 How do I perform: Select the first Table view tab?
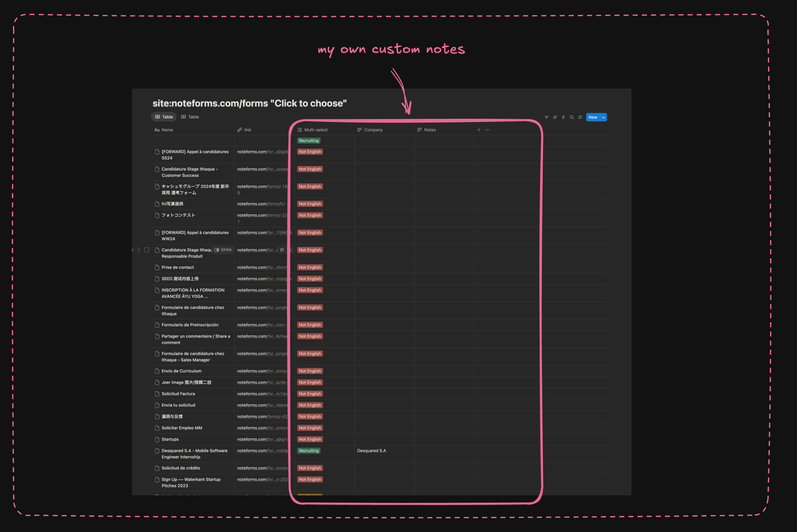(164, 117)
